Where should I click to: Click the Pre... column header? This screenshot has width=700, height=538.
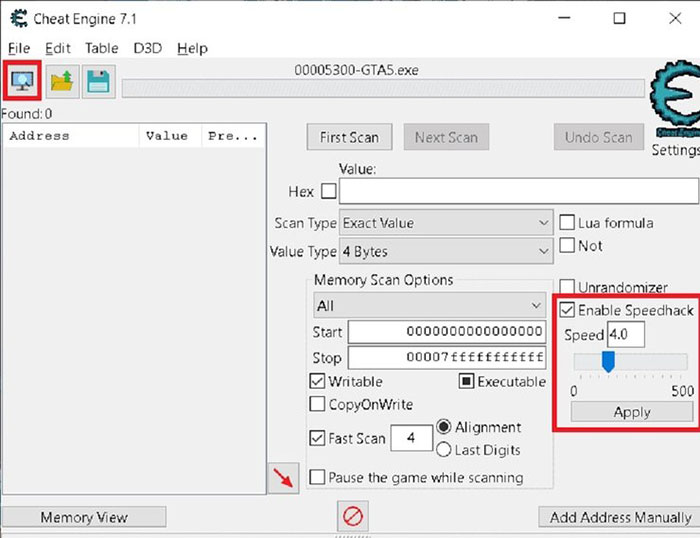(x=233, y=136)
